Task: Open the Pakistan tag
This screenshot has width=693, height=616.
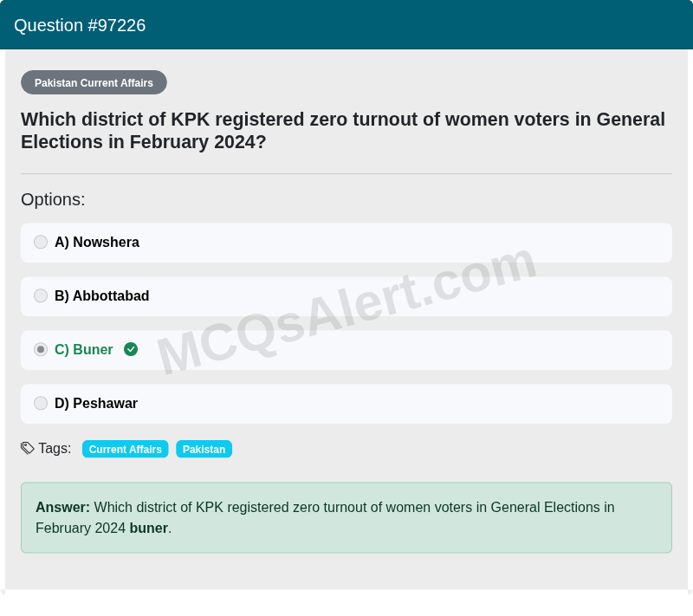Action: pos(204,449)
